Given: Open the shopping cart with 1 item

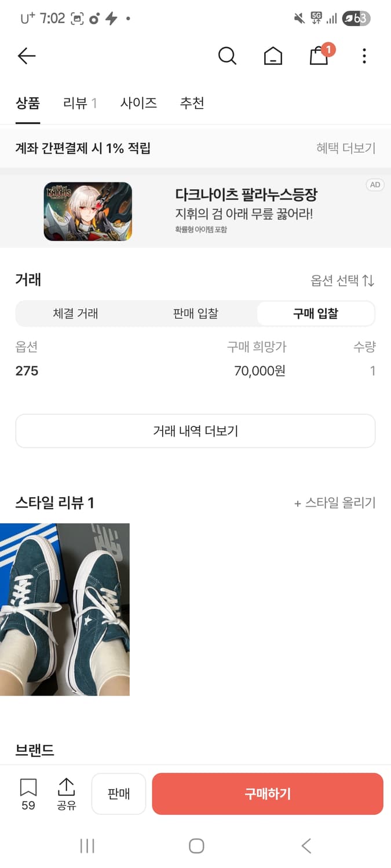Looking at the screenshot, I should [318, 56].
